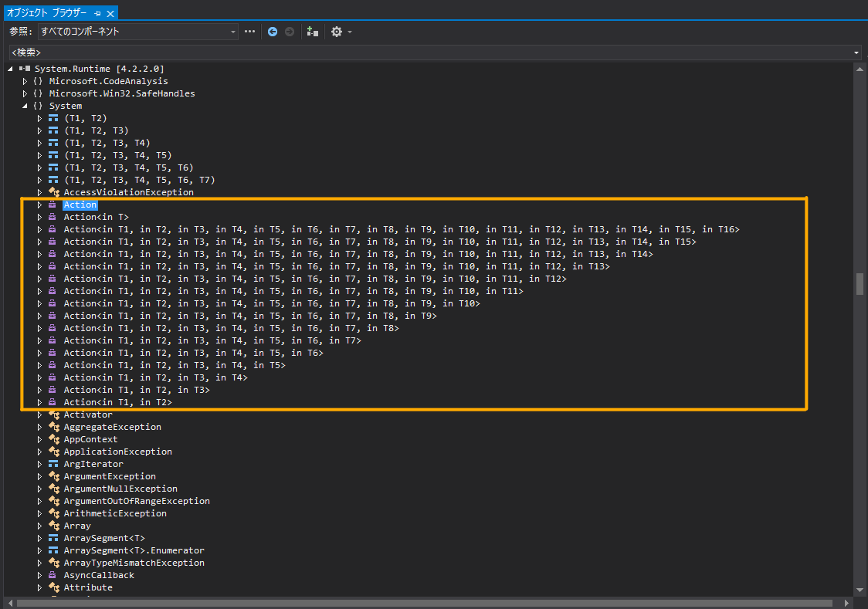The image size is (868, 609).
Task: Click the ellipsis edit custom component set button
Action: click(249, 32)
